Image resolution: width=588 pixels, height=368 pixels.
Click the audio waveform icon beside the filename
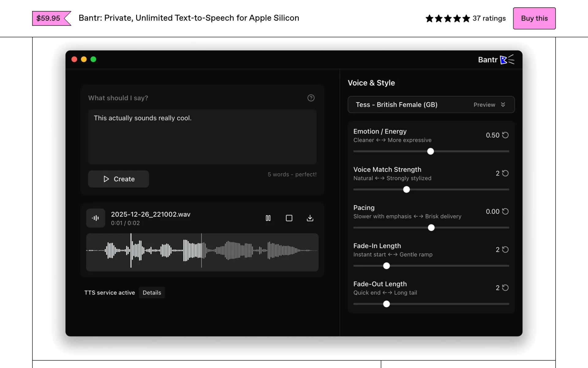(x=96, y=218)
